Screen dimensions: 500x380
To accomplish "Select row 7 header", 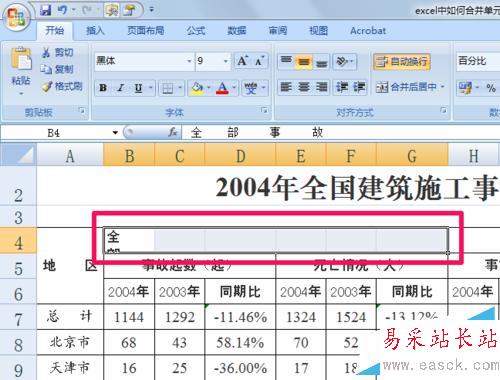I will (18, 317).
